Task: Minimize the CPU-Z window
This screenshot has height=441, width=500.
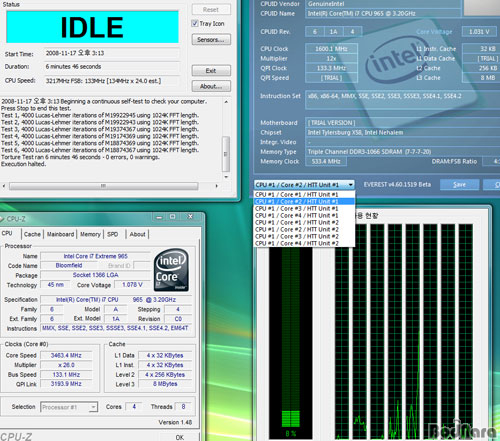Action: point(159,217)
